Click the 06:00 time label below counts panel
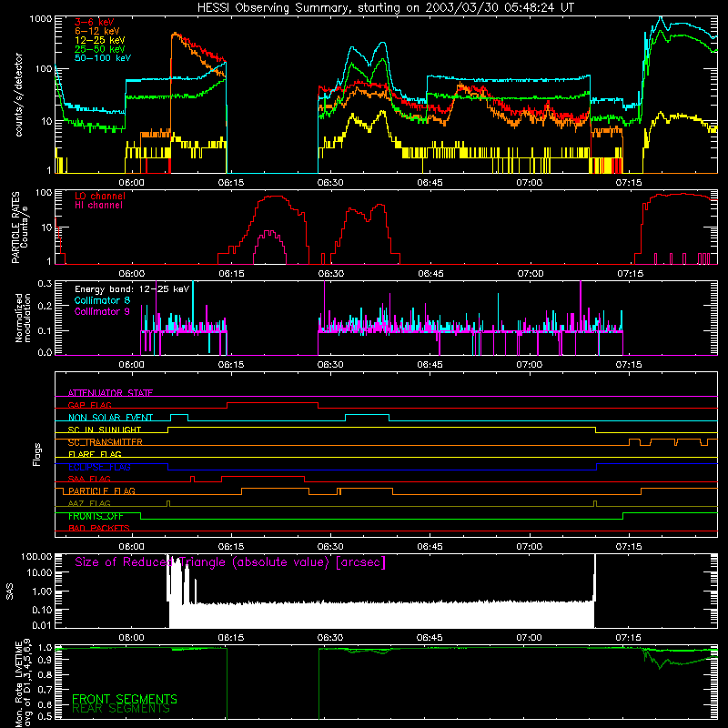 coord(131,183)
